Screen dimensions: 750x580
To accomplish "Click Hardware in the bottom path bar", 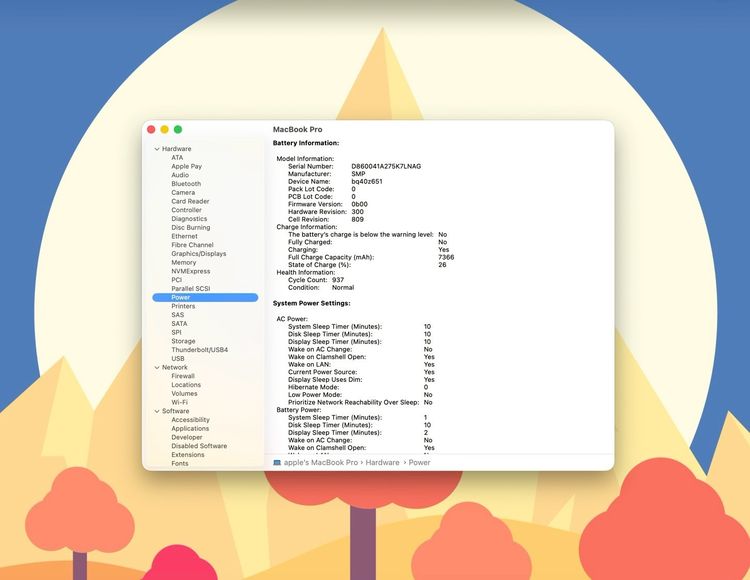I will pos(382,463).
